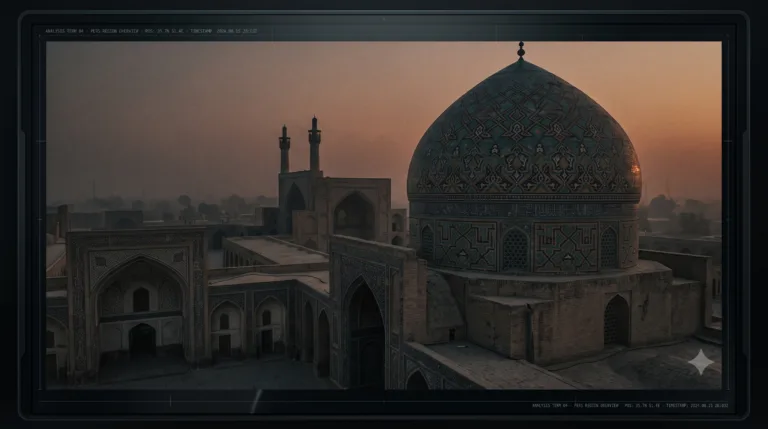This screenshot has width=768, height=429.
Task: Click the top-left "POS: 35.7N 51.4E" coordinates
Action: pos(164,31)
